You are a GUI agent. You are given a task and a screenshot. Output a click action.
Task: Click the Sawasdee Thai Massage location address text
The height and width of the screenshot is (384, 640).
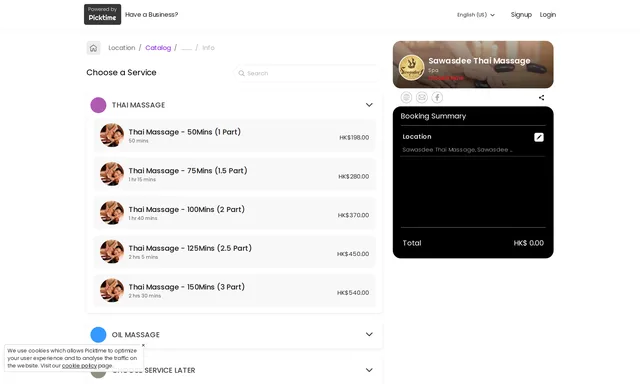457,150
